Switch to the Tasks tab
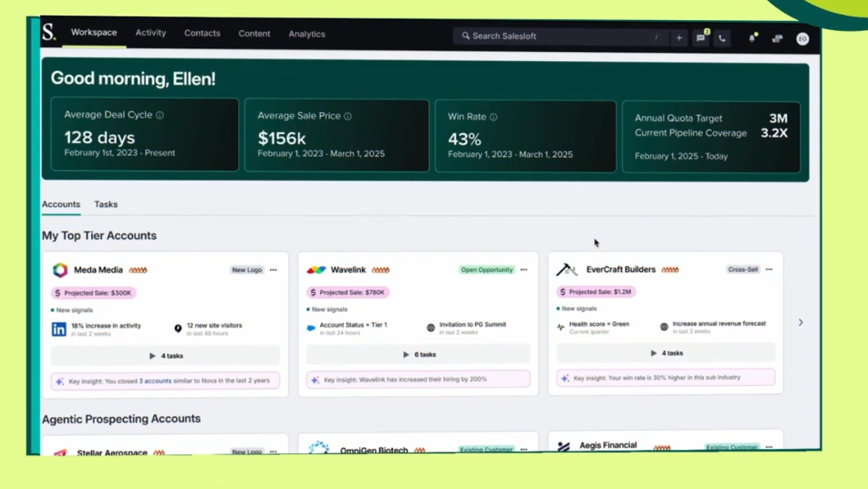 click(106, 204)
